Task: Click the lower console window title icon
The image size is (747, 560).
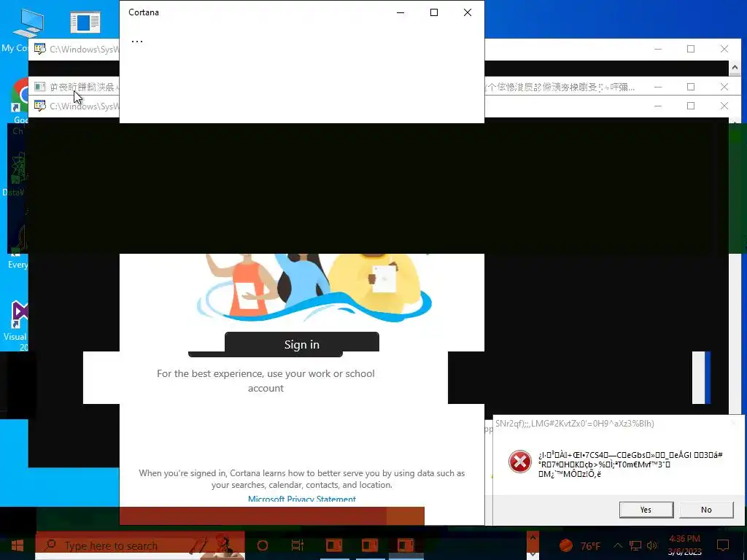Action: click(40, 106)
